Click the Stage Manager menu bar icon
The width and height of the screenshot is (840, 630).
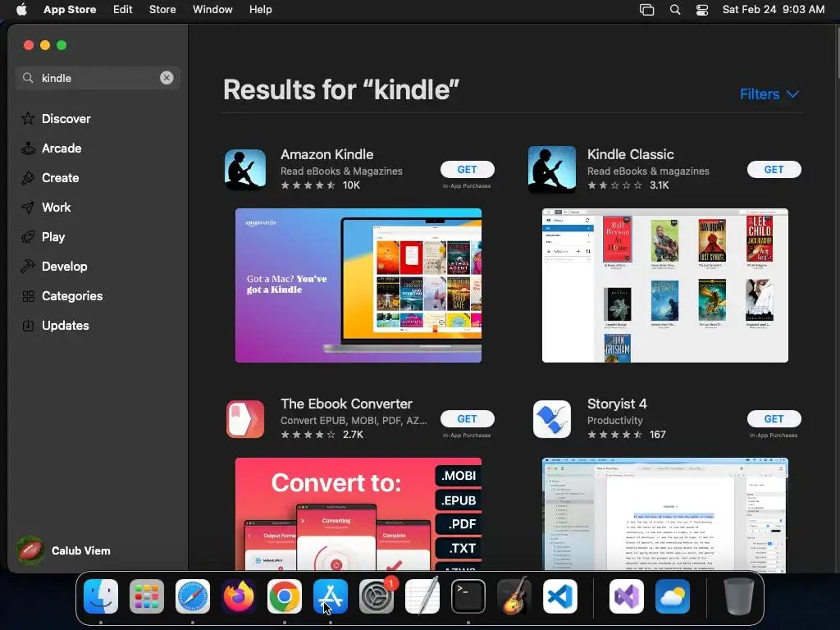tap(646, 10)
